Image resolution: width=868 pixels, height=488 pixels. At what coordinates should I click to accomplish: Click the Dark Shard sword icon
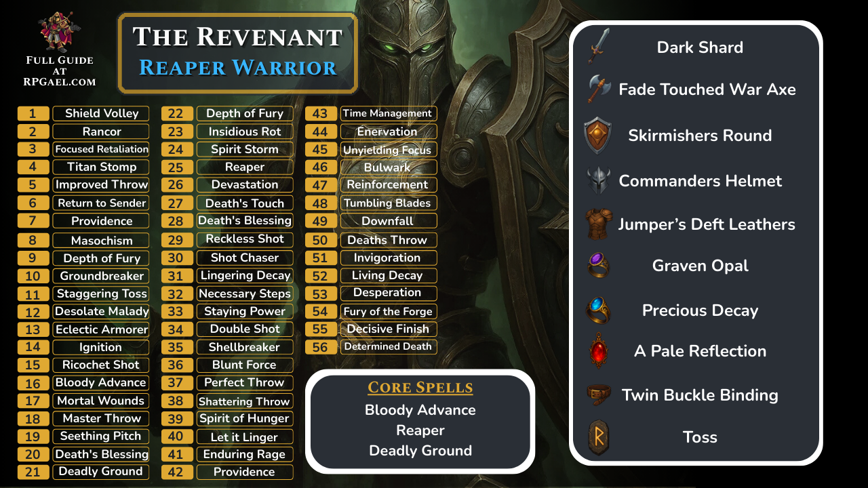tap(599, 46)
